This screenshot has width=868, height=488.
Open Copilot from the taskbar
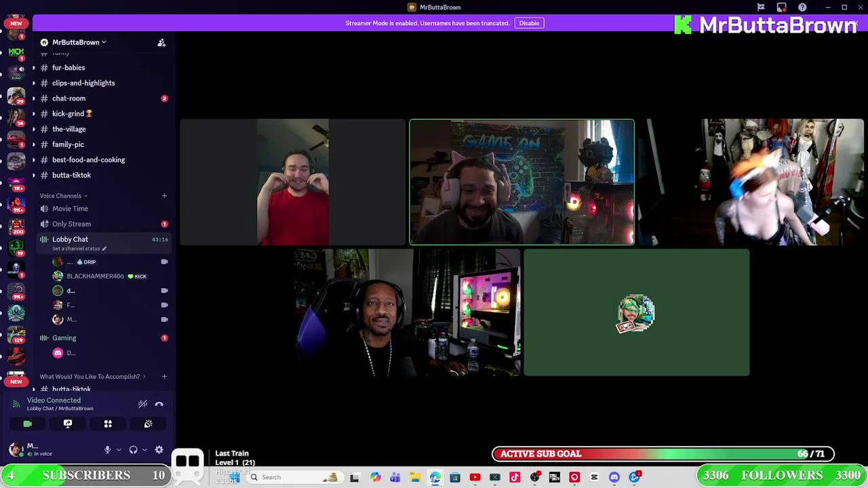click(x=375, y=477)
